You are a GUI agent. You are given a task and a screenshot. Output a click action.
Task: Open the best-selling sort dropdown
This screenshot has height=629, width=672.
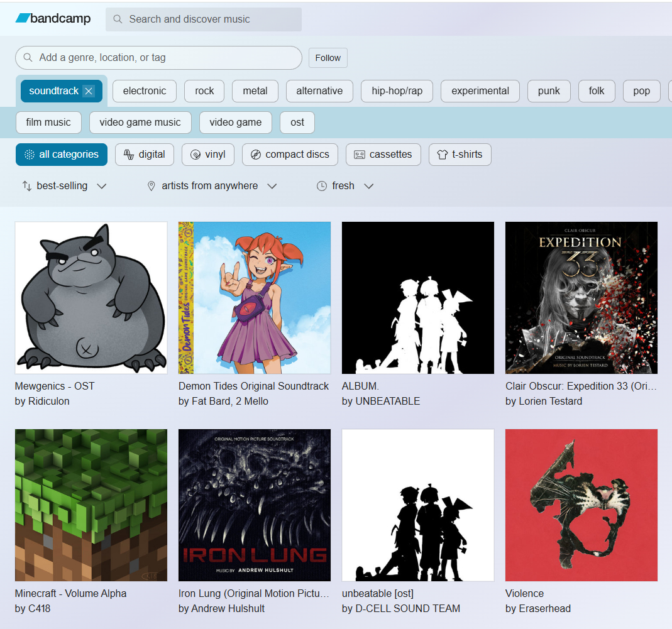point(64,186)
